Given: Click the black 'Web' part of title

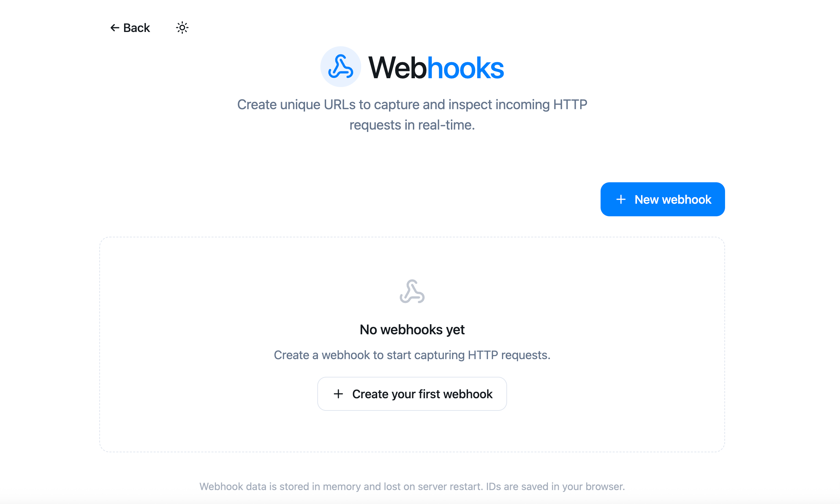Looking at the screenshot, I should [x=397, y=68].
